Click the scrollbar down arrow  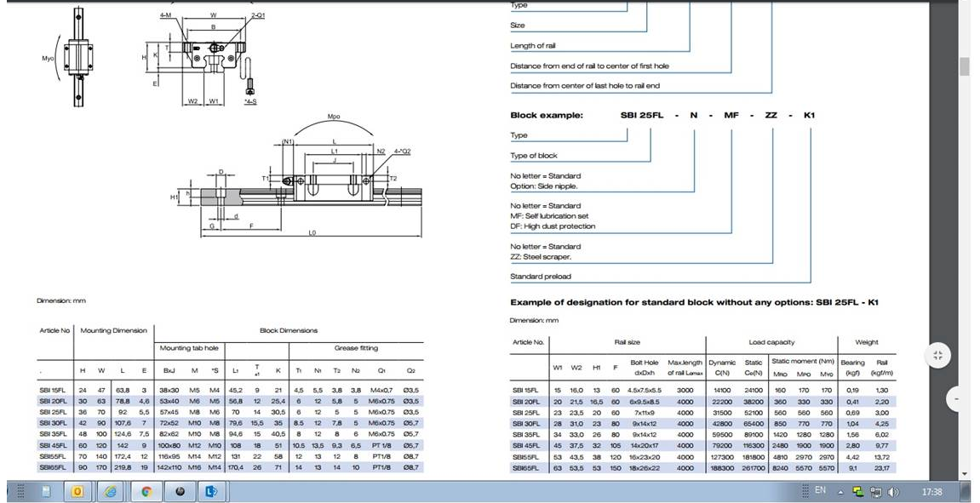tap(965, 474)
